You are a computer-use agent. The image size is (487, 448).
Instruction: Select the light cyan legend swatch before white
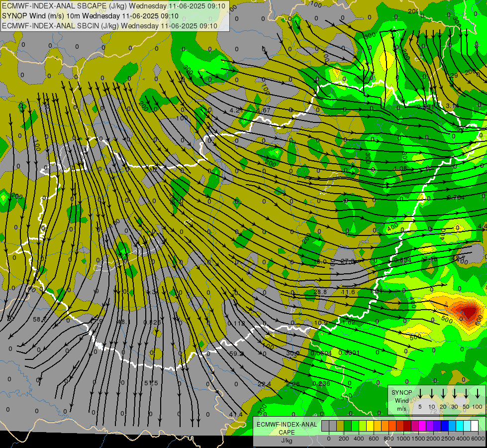(467, 426)
